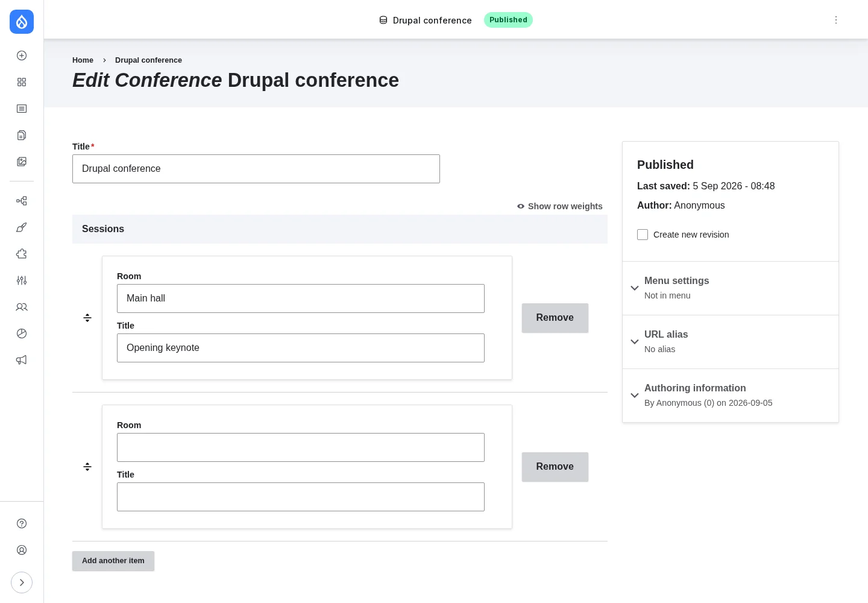
Task: Click the Drupal conference title in top bar
Action: pyautogui.click(x=432, y=21)
